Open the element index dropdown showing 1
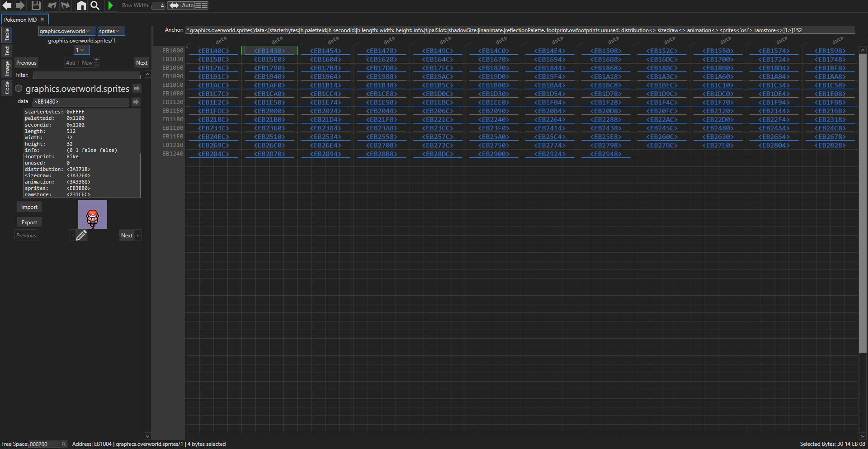868x449 pixels. [x=82, y=50]
